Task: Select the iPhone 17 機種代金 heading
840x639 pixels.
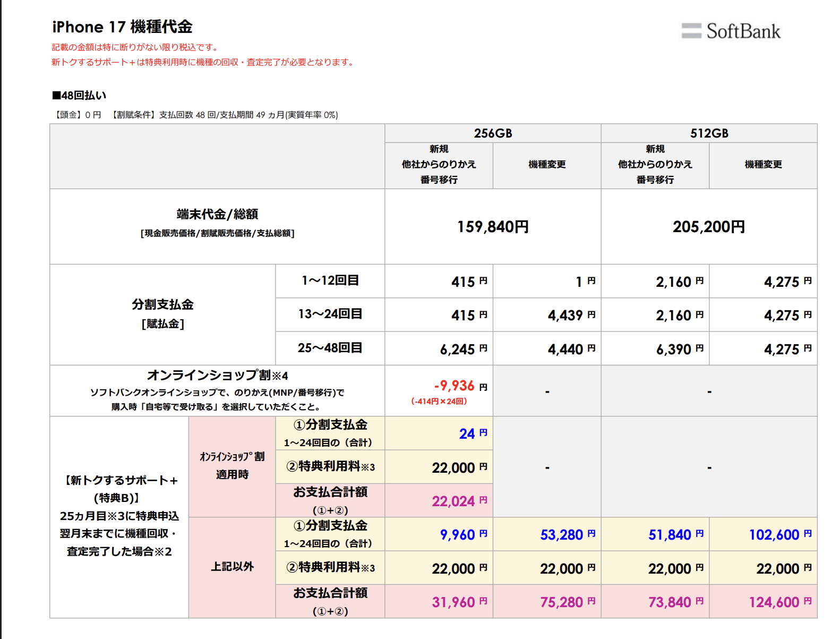Action: pos(122,27)
